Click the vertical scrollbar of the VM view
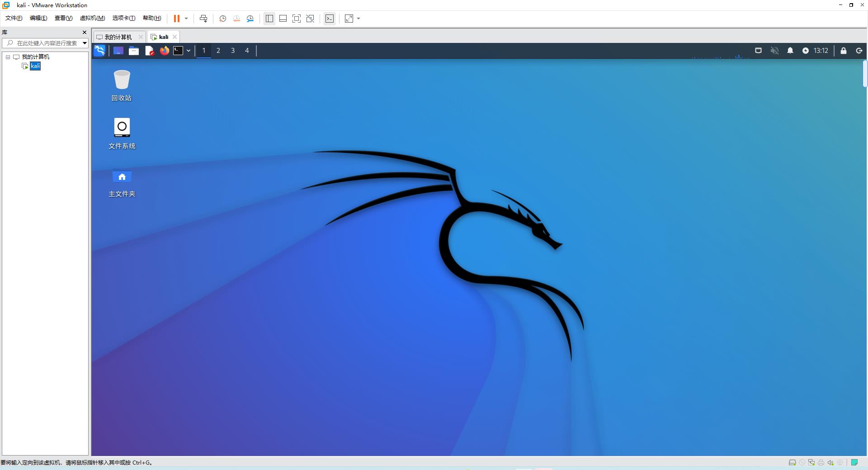 (865, 73)
